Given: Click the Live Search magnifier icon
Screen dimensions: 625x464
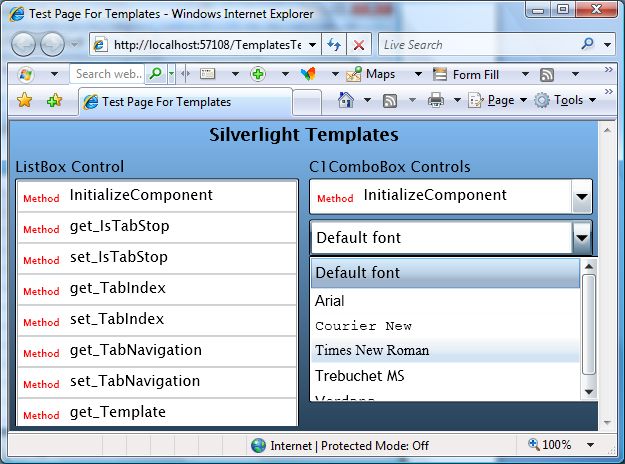Looking at the screenshot, I should [x=587, y=43].
